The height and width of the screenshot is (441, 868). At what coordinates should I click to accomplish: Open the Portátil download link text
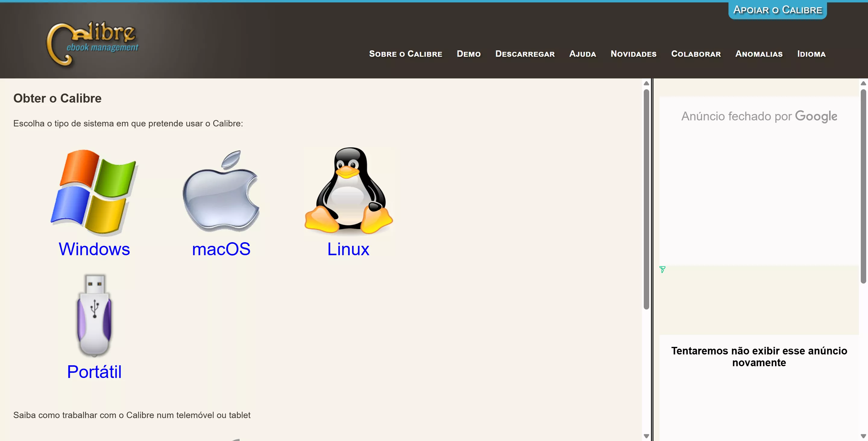pos(94,372)
